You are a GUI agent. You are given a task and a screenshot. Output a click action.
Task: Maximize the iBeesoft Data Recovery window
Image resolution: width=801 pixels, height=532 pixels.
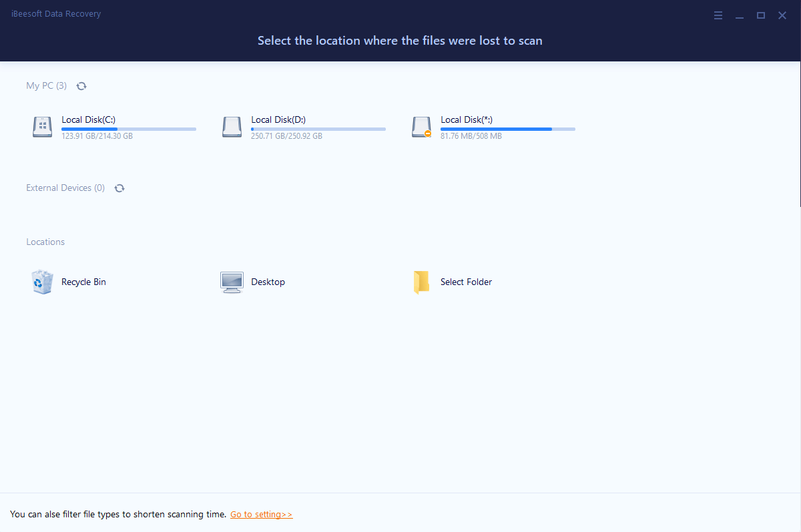tap(760, 15)
